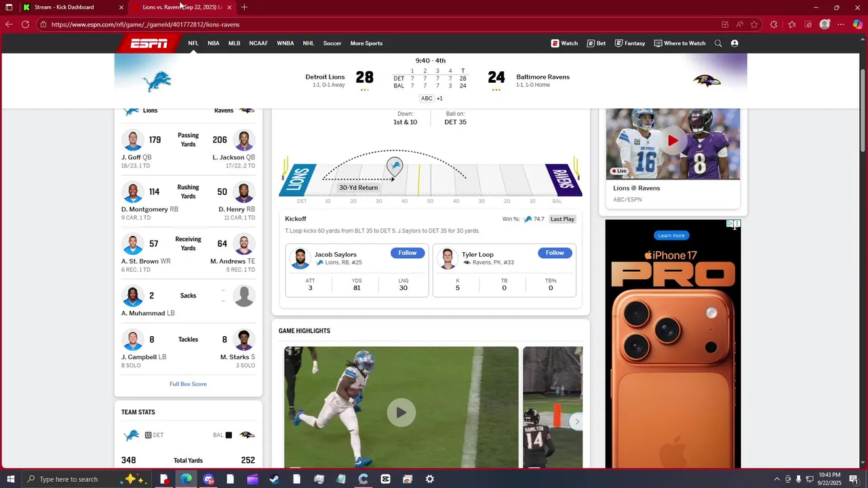This screenshot has height=488, width=868.
Task: Open the Favorites list icon
Action: pyautogui.click(x=792, y=24)
